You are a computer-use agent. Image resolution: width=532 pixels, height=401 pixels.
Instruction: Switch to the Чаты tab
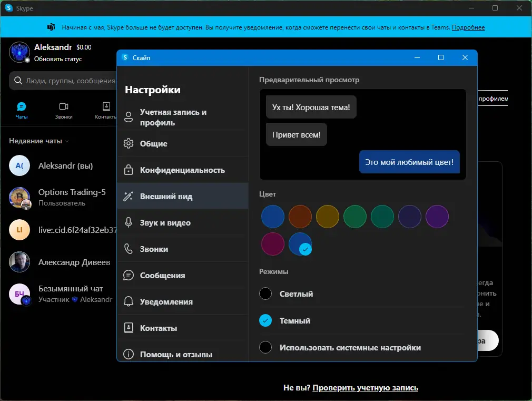click(x=22, y=111)
